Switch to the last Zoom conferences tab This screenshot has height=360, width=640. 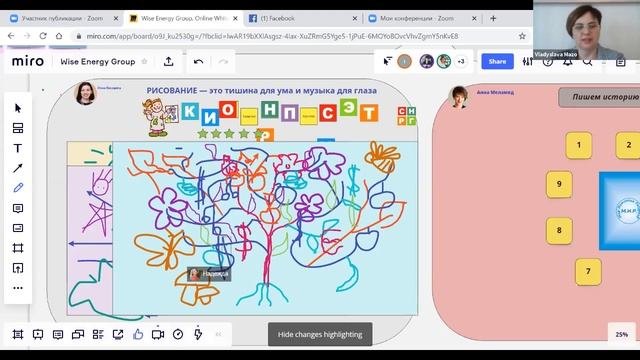coord(422,18)
